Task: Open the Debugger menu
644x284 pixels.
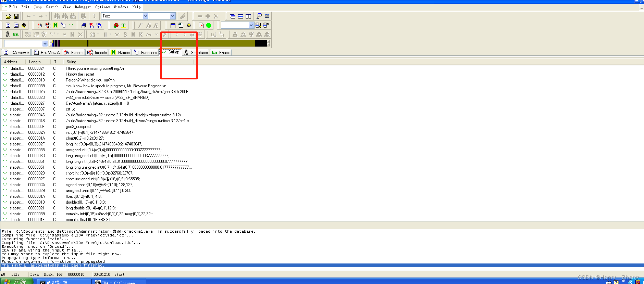Action: [83, 7]
